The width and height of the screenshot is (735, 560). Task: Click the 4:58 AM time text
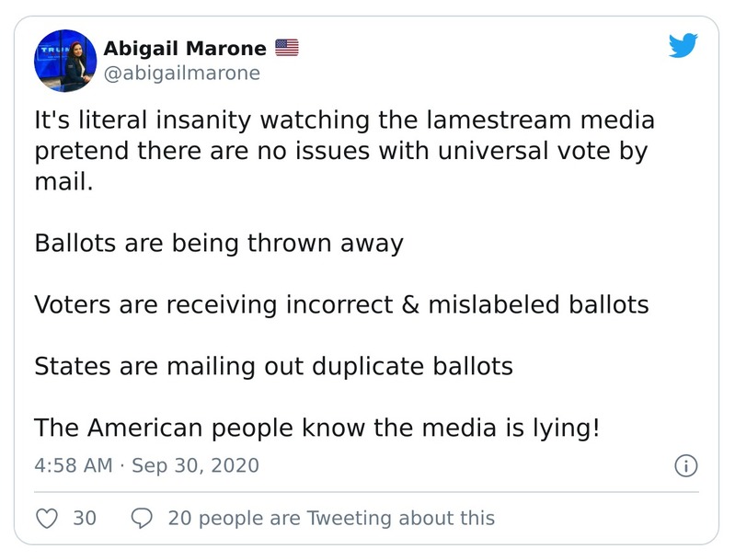click(73, 465)
